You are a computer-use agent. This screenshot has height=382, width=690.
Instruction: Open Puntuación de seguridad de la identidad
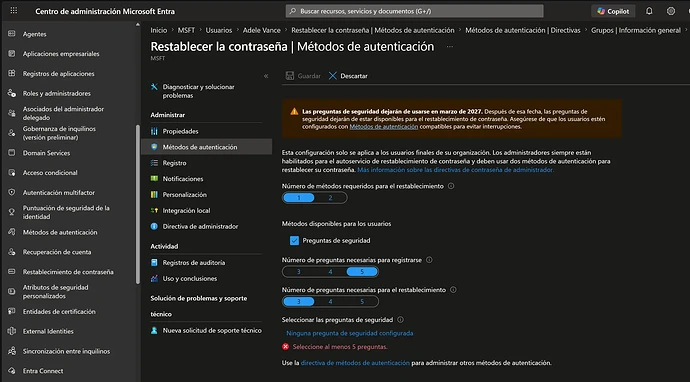point(66,212)
